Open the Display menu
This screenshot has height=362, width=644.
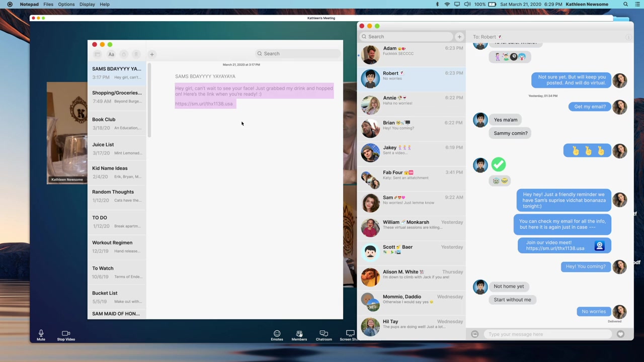(x=87, y=5)
